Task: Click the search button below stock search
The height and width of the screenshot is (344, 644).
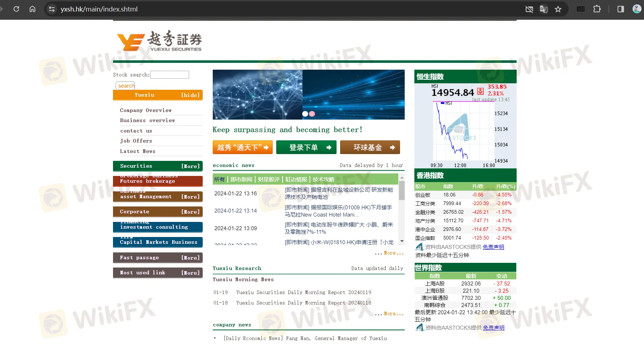Action: pos(125,85)
